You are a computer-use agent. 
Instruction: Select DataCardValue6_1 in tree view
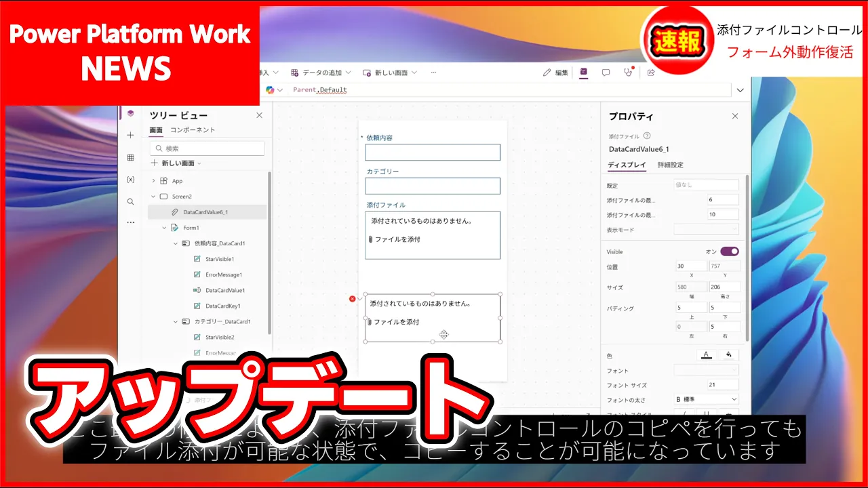tap(208, 212)
